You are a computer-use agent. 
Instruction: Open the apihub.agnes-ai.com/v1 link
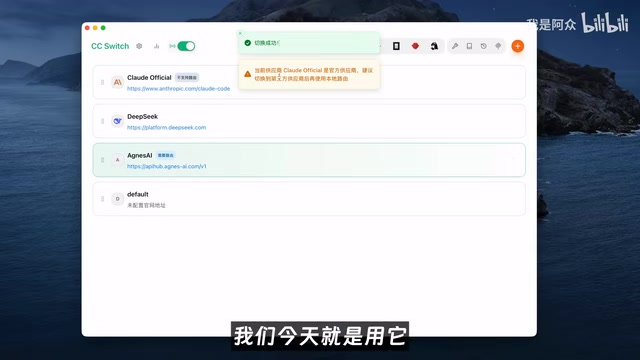(x=167, y=166)
